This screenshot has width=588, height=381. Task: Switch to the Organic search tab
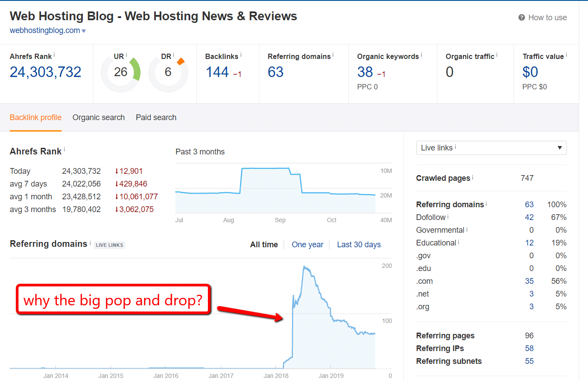point(99,117)
